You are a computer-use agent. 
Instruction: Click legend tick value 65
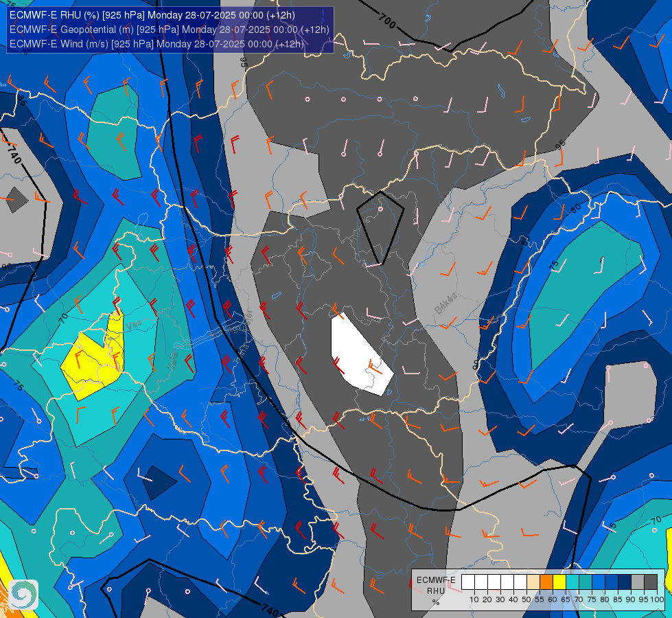pos(566,599)
